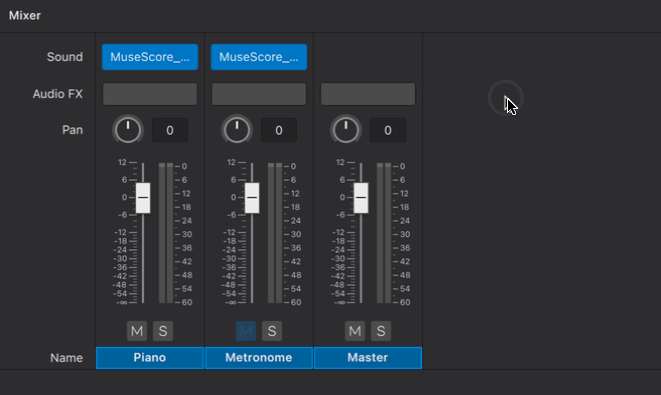Click the Metronome level meter
The width and height of the screenshot is (661, 395).
click(x=275, y=233)
